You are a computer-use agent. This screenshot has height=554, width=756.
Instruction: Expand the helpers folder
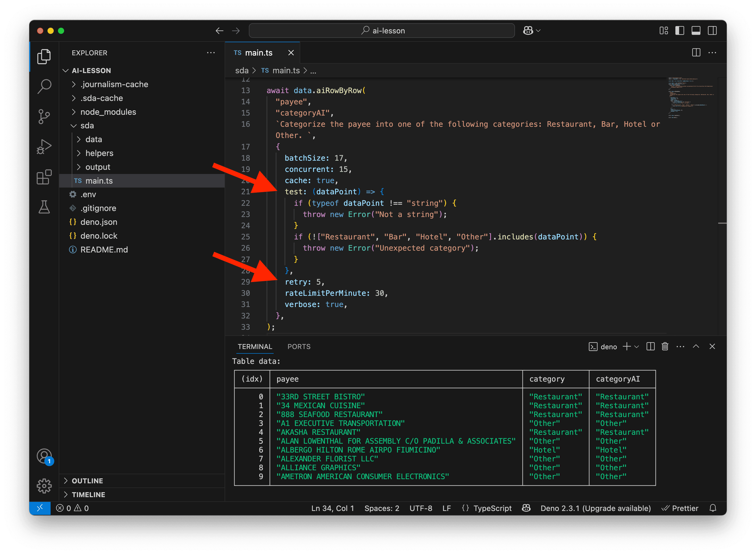pyautogui.click(x=142, y=153)
